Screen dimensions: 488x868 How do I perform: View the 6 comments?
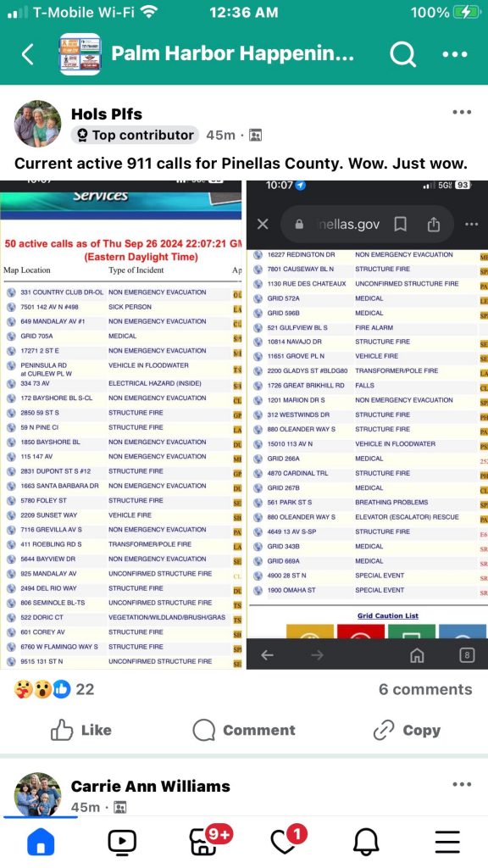pos(425,689)
